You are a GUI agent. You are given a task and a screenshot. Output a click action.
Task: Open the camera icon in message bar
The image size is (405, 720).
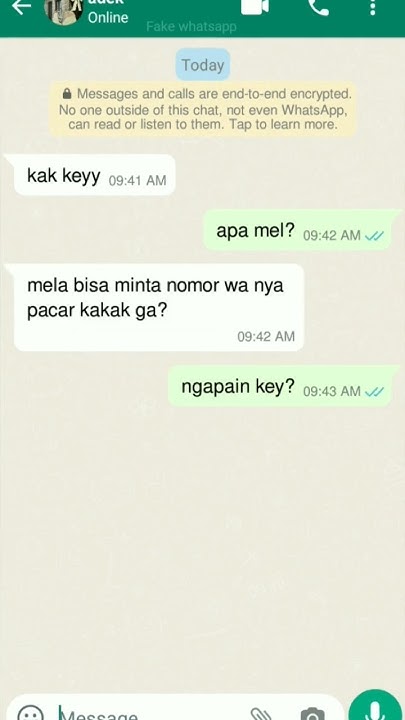313,714
